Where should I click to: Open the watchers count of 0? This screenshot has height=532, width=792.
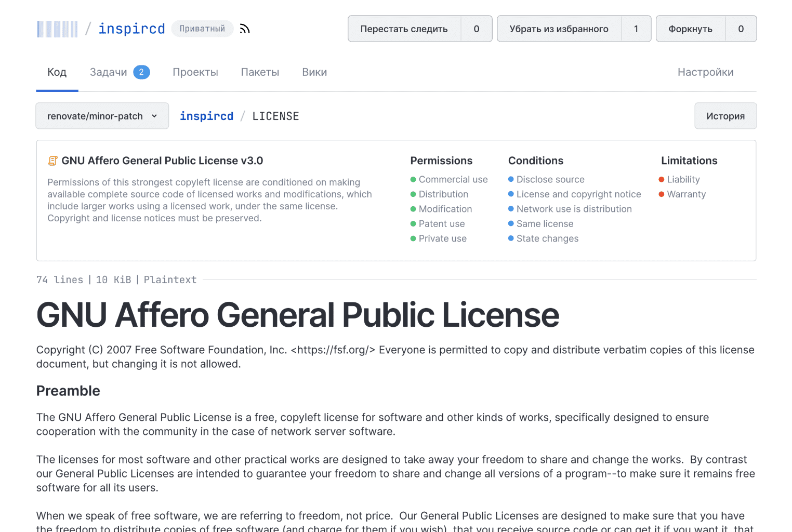(x=476, y=29)
